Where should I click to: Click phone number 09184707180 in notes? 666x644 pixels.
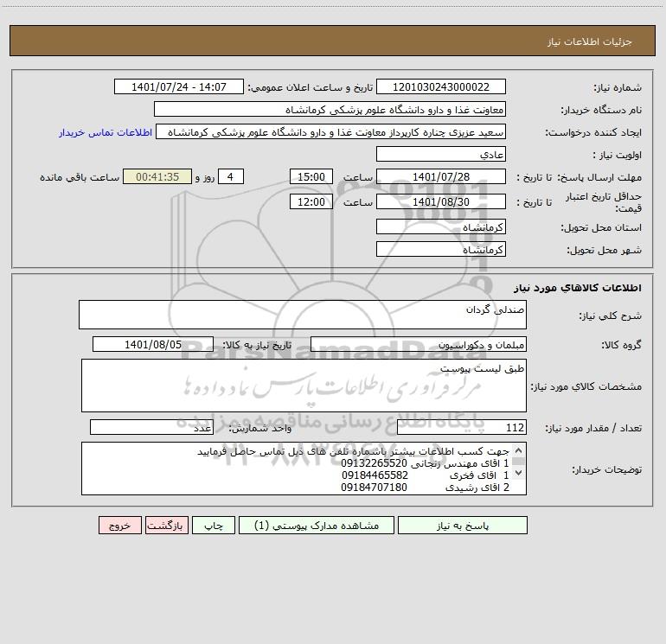pos(374,487)
